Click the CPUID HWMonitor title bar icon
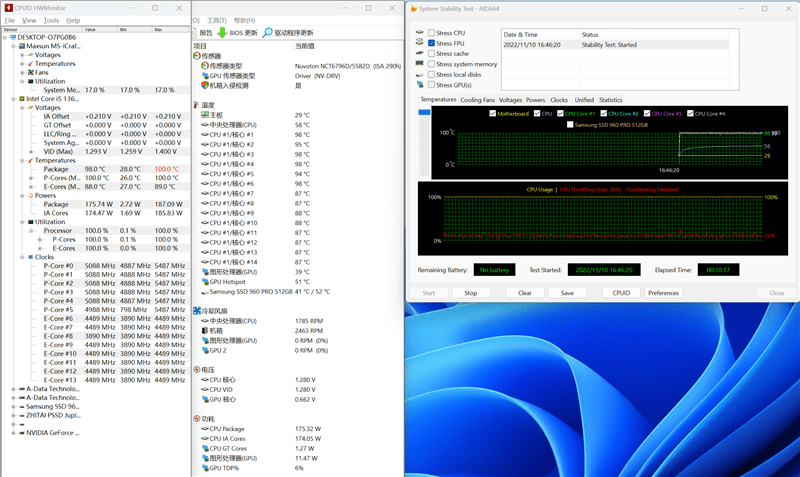Screen dimensions: 800x477 8,8
